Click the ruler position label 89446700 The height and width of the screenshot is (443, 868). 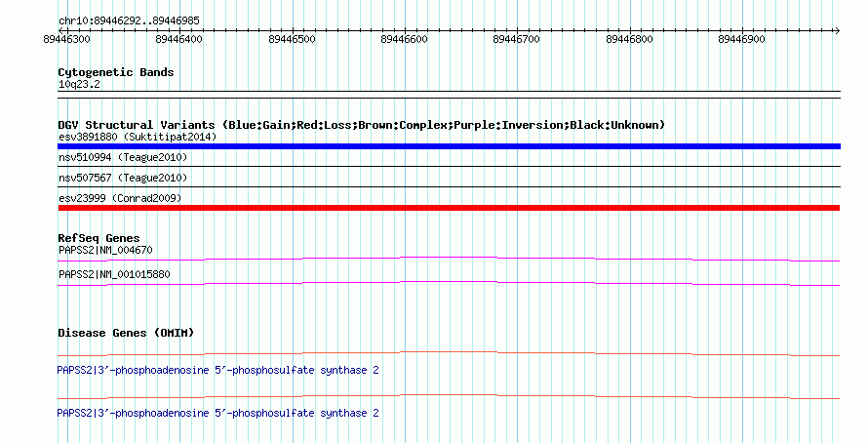(x=516, y=39)
